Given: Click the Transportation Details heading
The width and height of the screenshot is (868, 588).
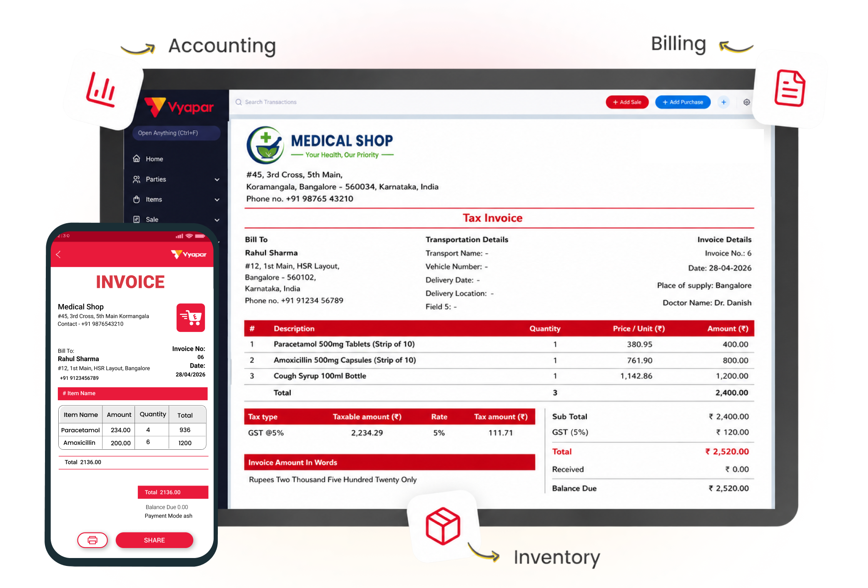Looking at the screenshot, I should pyautogui.click(x=467, y=239).
